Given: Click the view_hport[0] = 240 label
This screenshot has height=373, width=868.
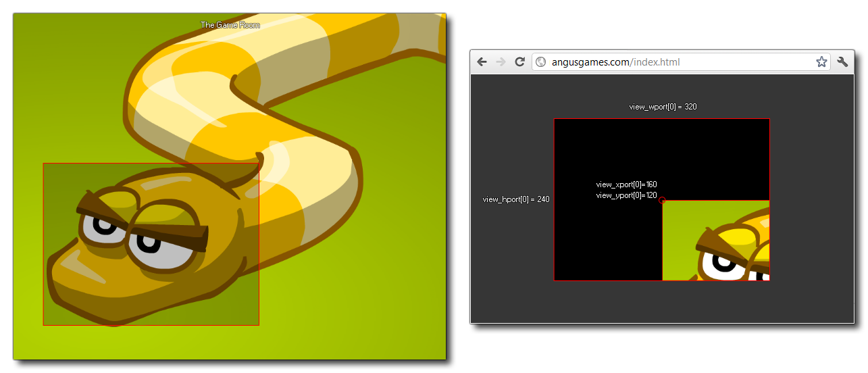Looking at the screenshot, I should 515,199.
